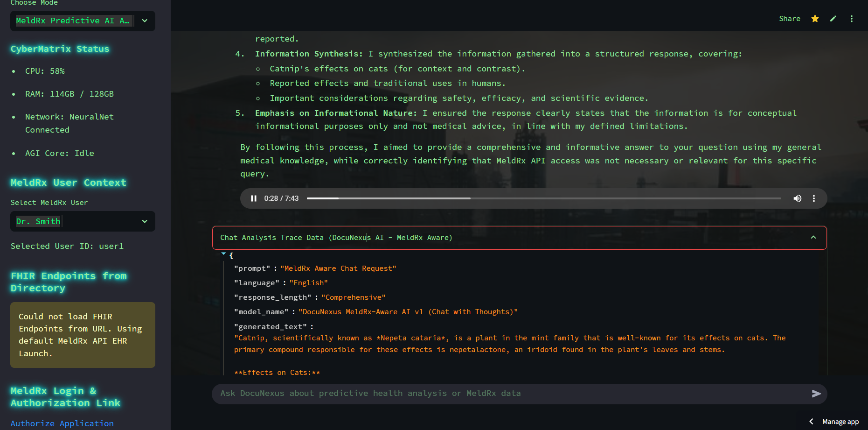Click the CyberMatrix Status heading
868x430 pixels.
pyautogui.click(x=60, y=49)
